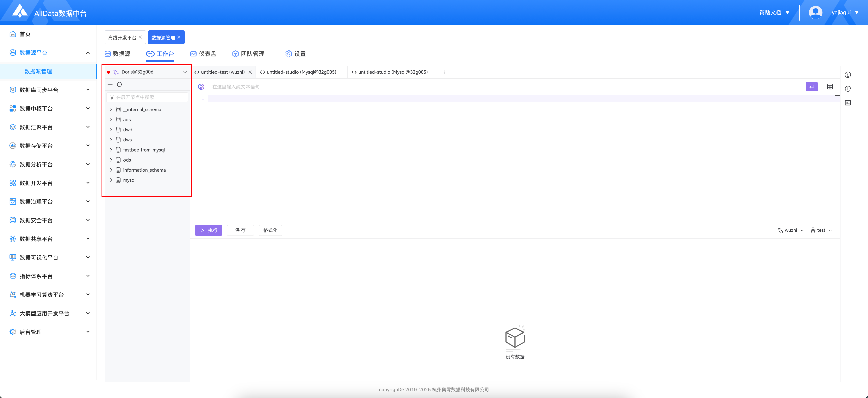Click the plus icon above database tree search
This screenshot has width=868, height=398.
[110, 84]
